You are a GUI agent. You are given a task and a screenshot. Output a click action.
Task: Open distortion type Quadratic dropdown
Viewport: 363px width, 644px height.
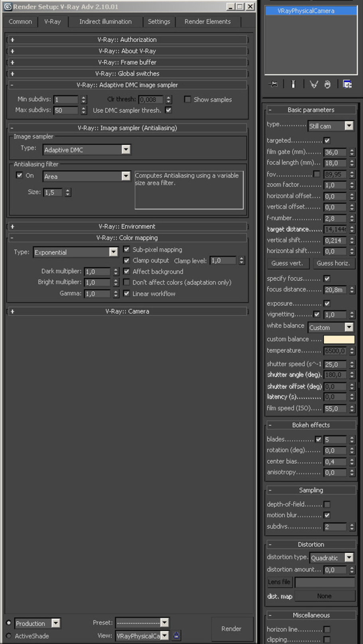[331, 558]
